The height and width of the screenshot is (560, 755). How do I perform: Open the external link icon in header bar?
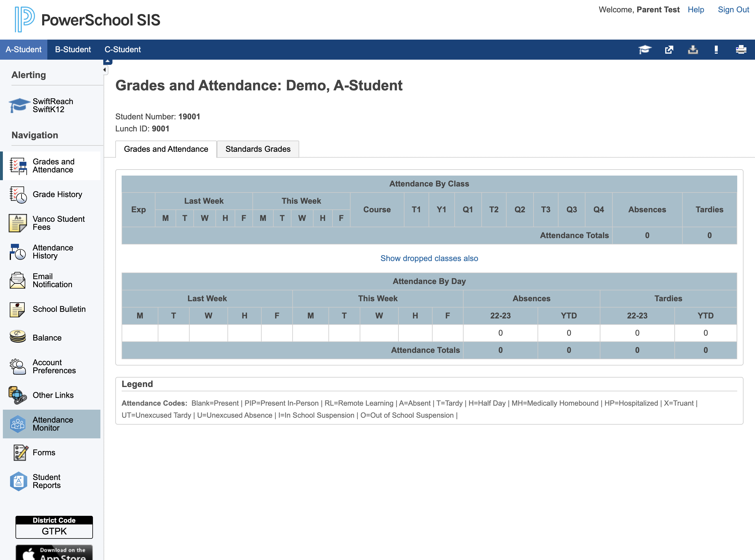tap(669, 50)
